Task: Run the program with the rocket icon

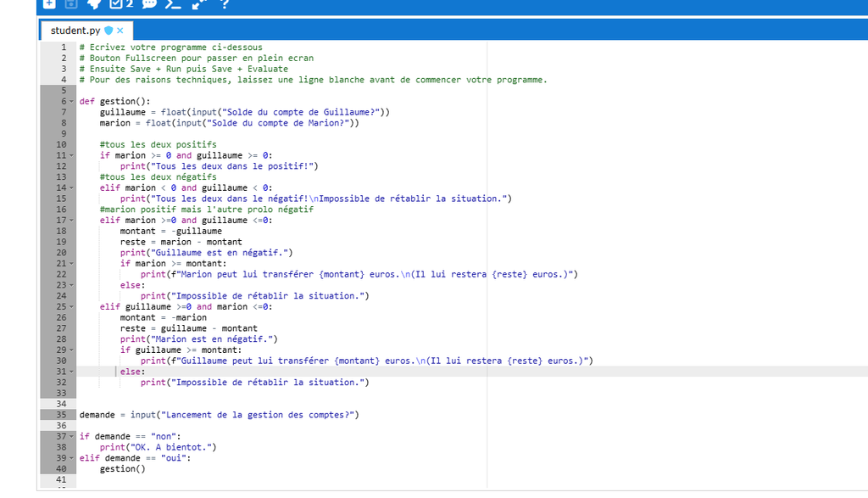Action: coord(95,3)
